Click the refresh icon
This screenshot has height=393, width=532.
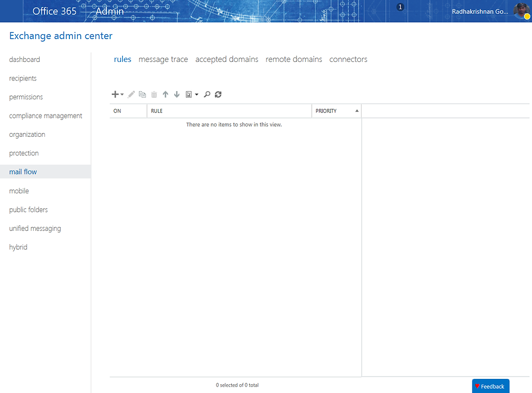tap(218, 94)
